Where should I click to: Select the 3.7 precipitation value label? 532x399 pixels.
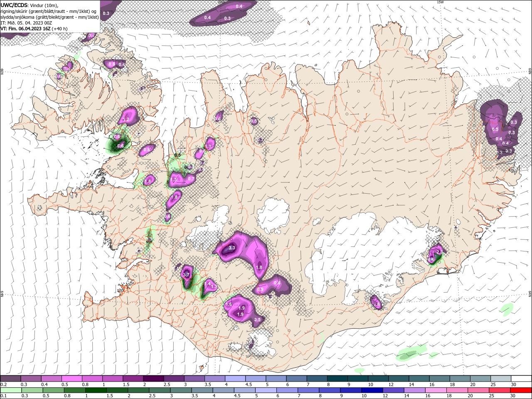point(186,275)
